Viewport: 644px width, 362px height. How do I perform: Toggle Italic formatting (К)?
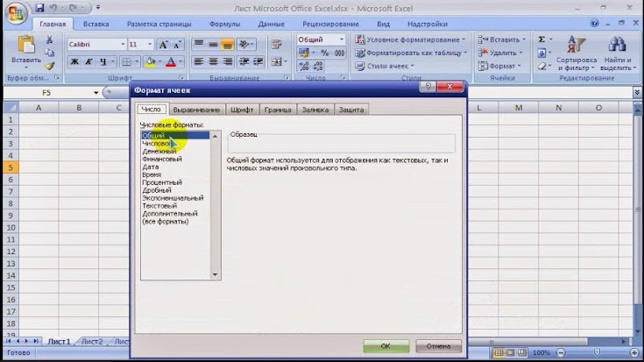(88, 61)
